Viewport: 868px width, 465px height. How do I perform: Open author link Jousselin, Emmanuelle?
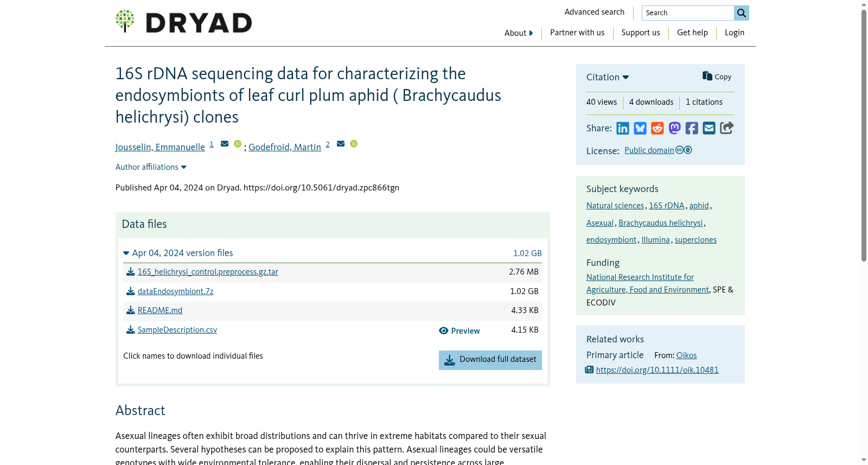(160, 147)
